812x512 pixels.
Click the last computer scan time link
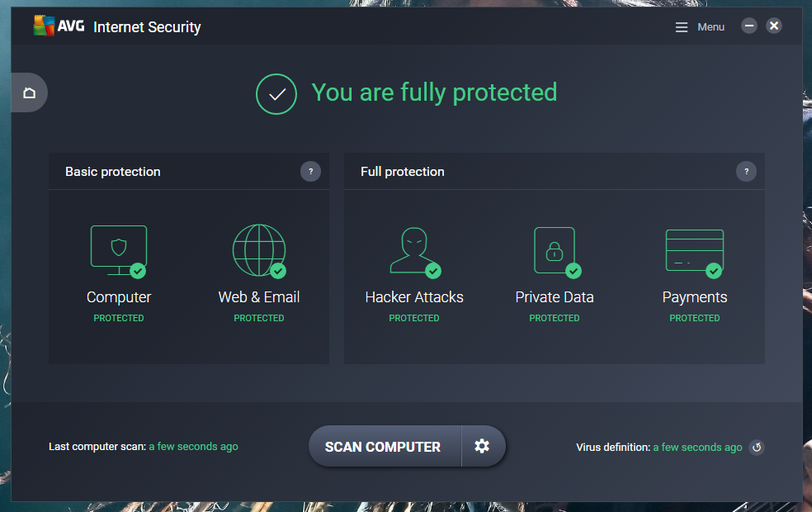click(x=193, y=446)
